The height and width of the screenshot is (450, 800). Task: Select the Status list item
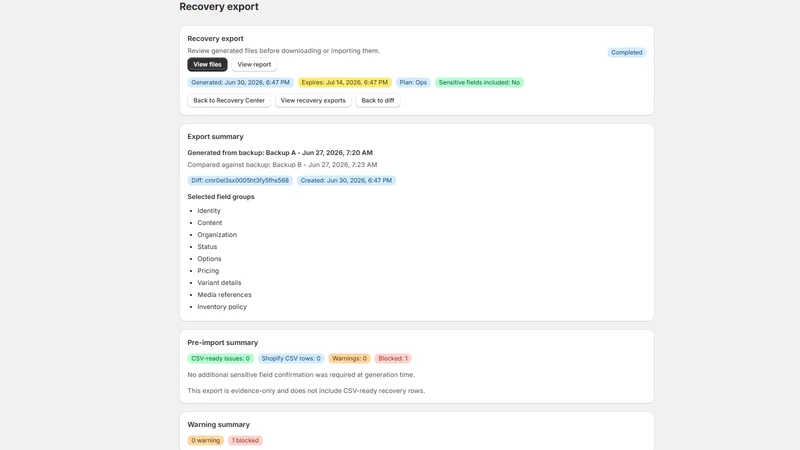pyautogui.click(x=207, y=246)
